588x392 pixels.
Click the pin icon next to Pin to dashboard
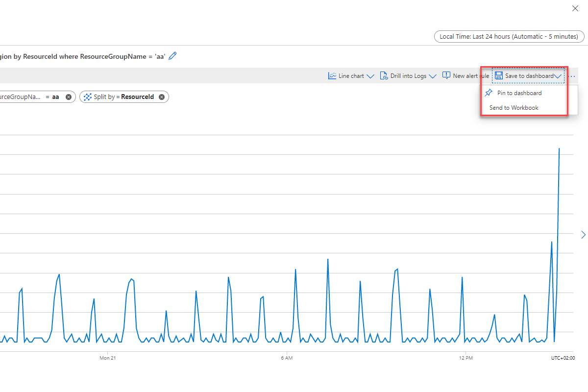[489, 93]
